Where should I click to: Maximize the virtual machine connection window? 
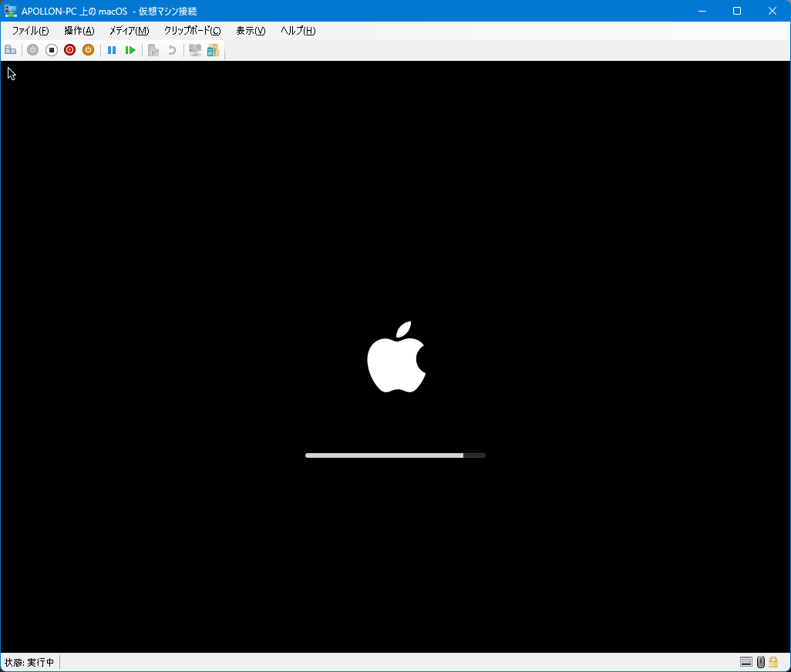(737, 11)
